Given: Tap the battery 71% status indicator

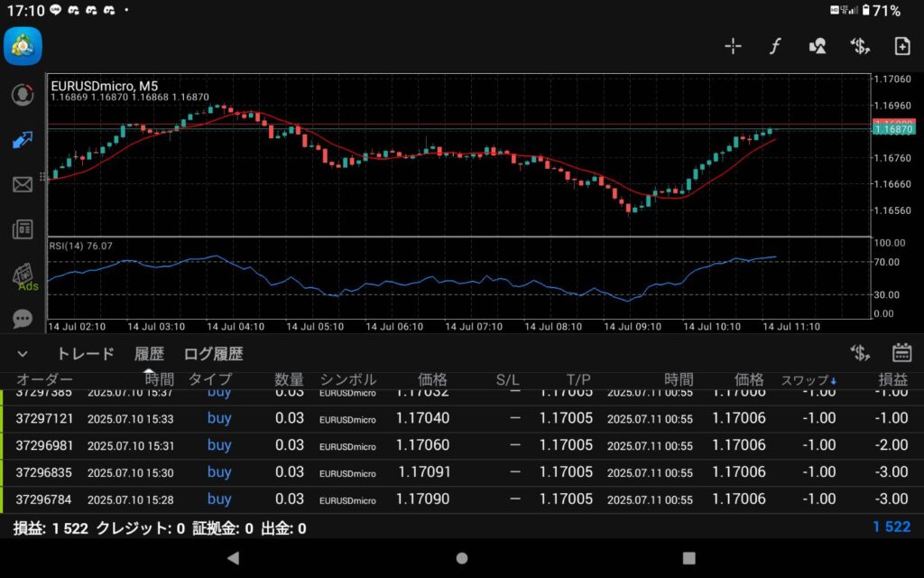Looking at the screenshot, I should point(881,11).
